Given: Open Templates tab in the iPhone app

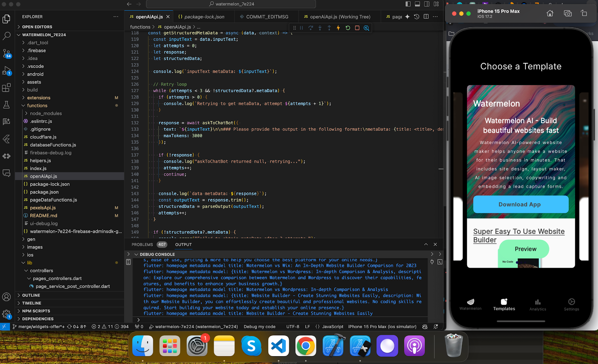Looking at the screenshot, I should (504, 305).
